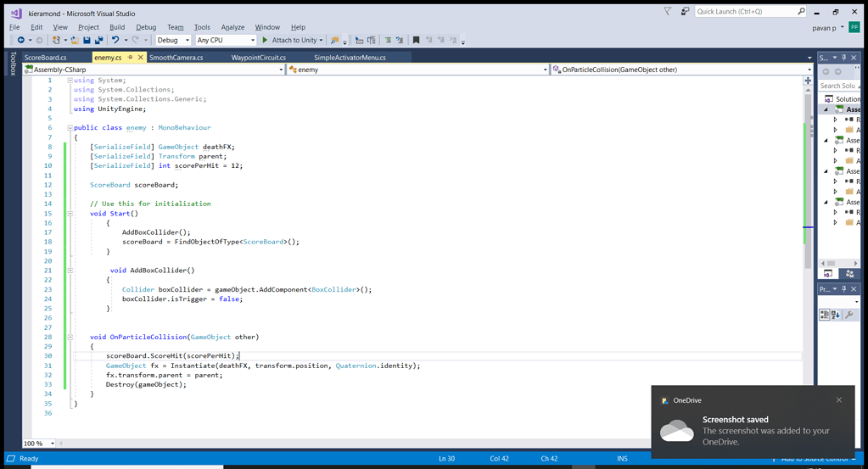
Task: Open the 100 % zoom level dropdown
Action: 53,444
